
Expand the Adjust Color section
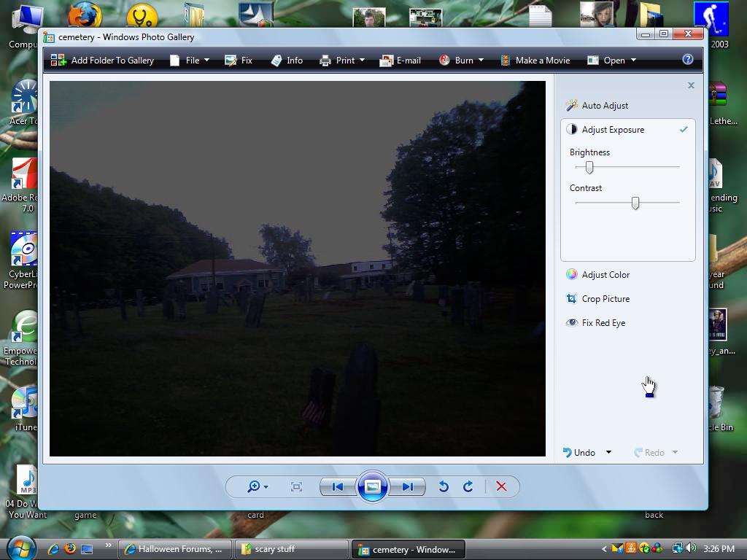(605, 275)
